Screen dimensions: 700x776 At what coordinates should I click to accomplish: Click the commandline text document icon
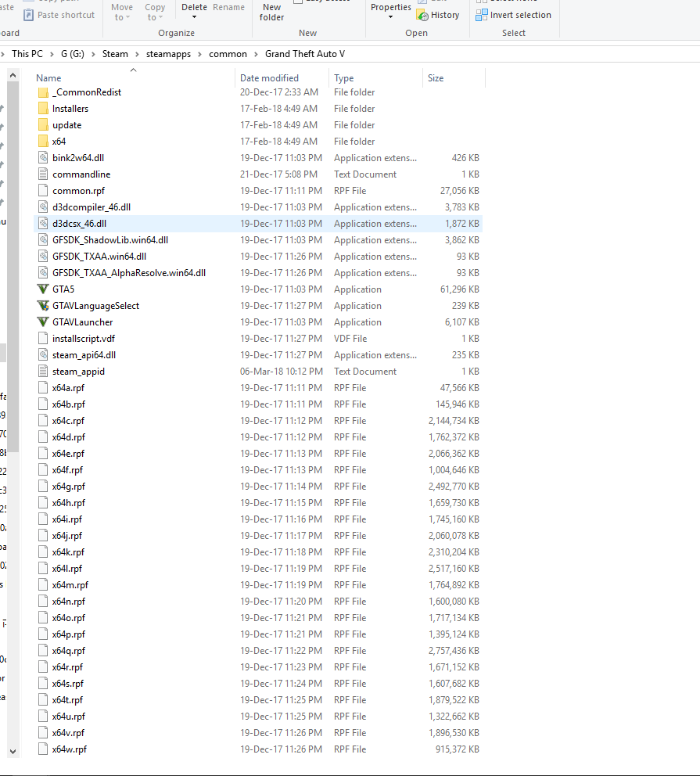(43, 174)
